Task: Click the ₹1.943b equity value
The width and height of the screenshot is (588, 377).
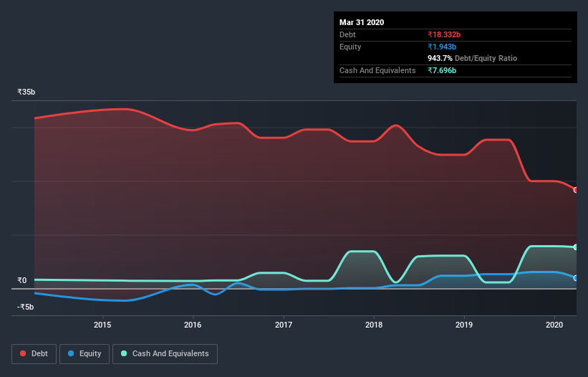Action: click(442, 47)
